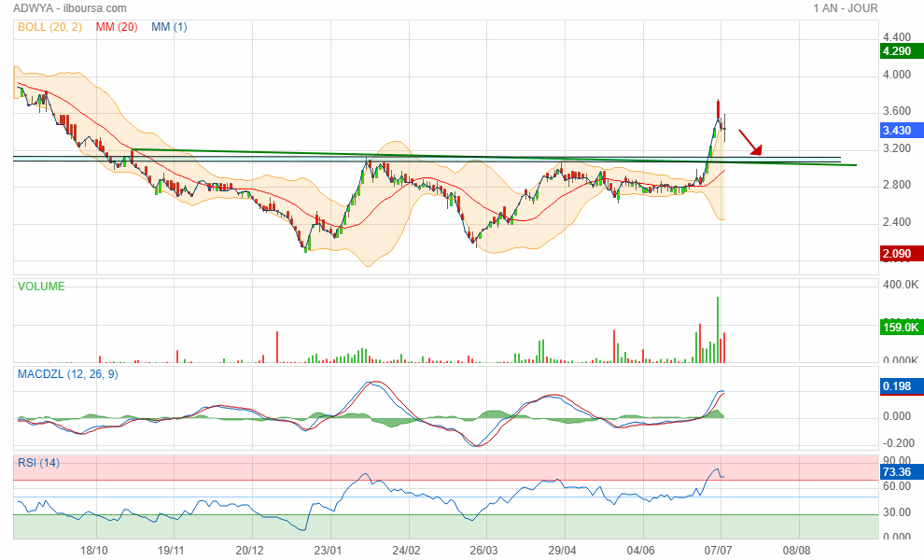Click the 4.400 price axis label

coord(897,37)
